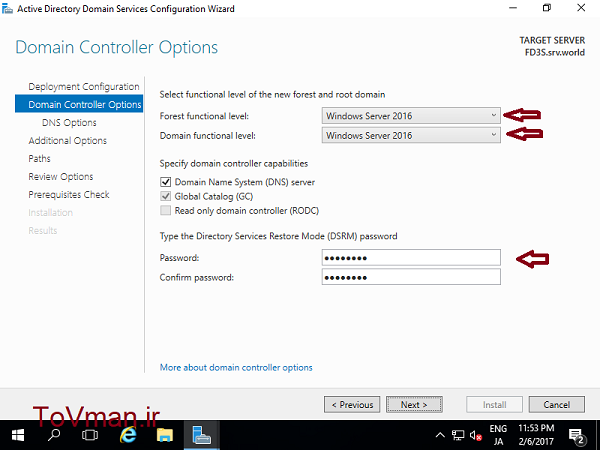Image resolution: width=600 pixels, height=450 pixels.
Task: Toggle Domain Name System (DNS) server checkbox
Action: pos(165,182)
